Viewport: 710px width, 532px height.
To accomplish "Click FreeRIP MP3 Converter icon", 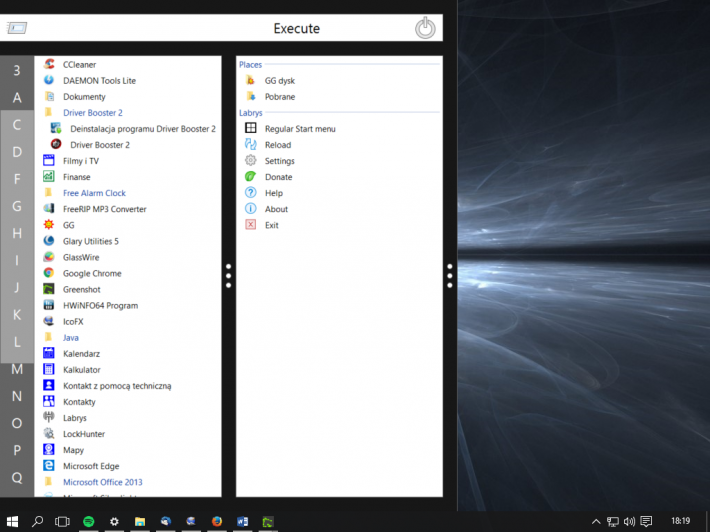I will click(49, 209).
